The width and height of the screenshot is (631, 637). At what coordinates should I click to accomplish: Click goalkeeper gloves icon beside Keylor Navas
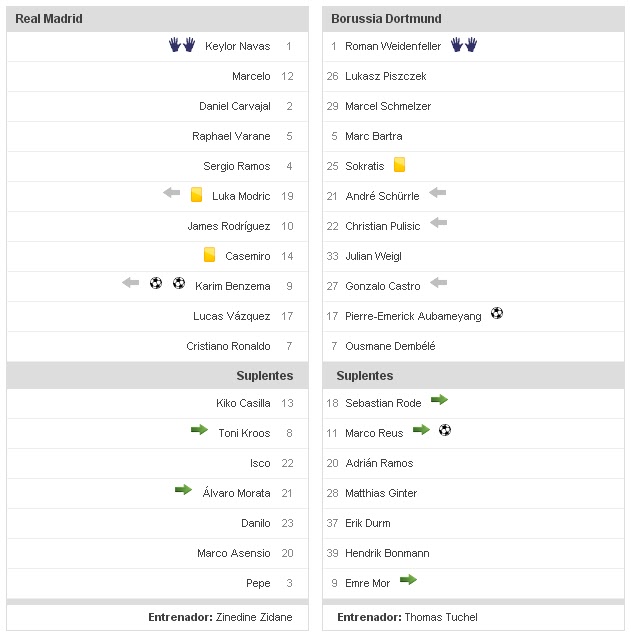pyautogui.click(x=181, y=45)
